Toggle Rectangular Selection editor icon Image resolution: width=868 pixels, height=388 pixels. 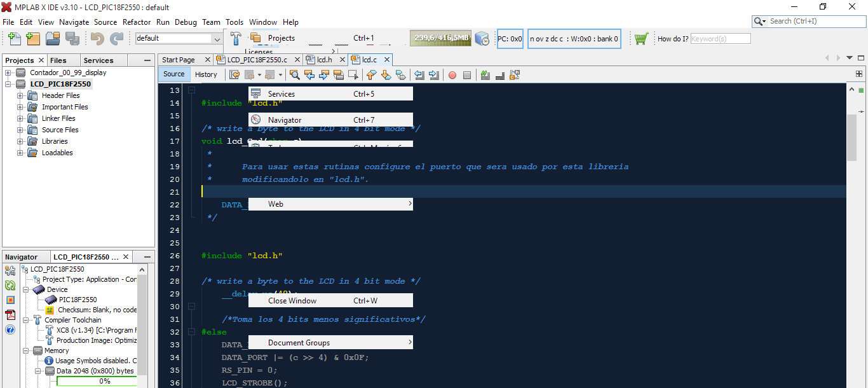tap(353, 74)
